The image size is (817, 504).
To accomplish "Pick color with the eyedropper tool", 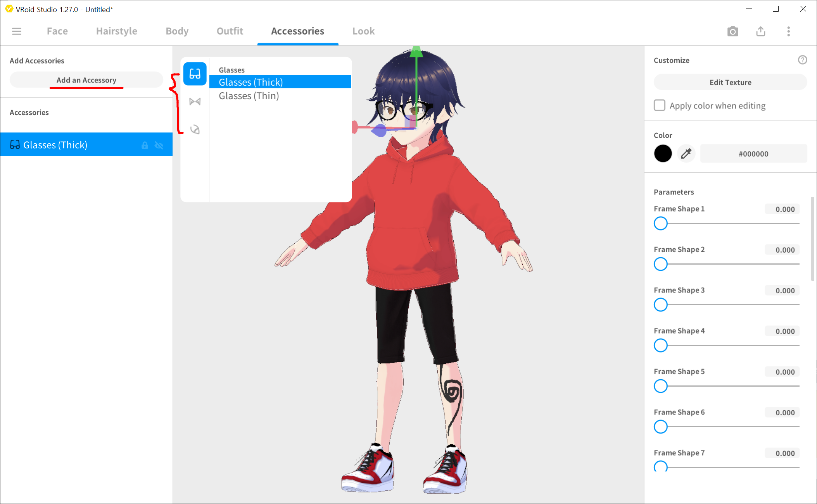I will (x=686, y=154).
